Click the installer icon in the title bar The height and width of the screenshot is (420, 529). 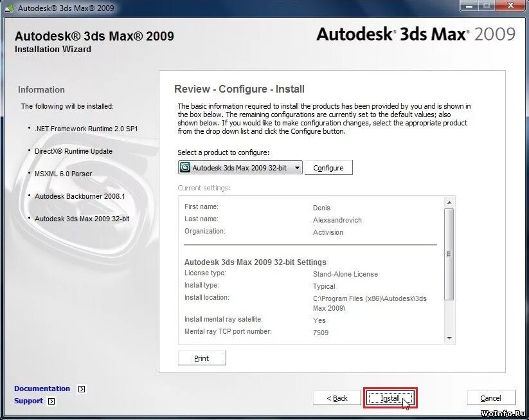[x=9, y=6]
